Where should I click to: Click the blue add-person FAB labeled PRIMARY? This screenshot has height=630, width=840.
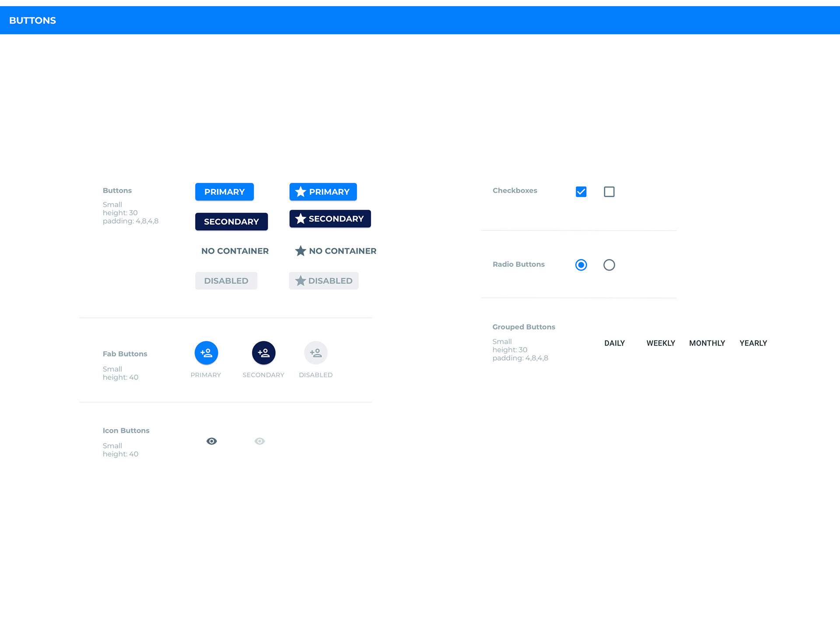(206, 353)
